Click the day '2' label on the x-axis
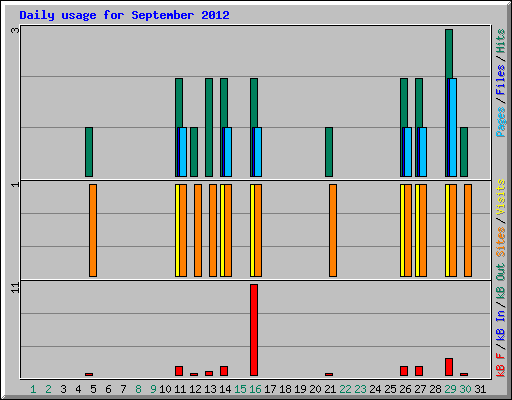This screenshot has height=400, width=512. [x=48, y=389]
